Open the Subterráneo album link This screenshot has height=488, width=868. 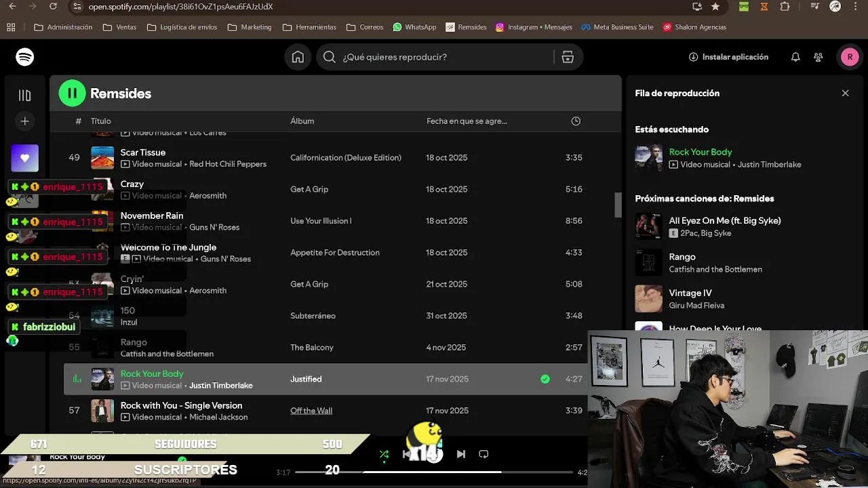pyautogui.click(x=313, y=316)
